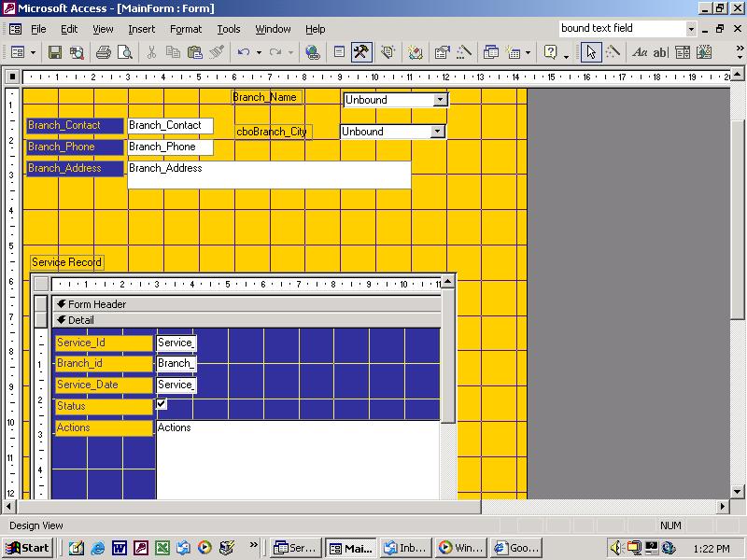
Task: Click the Redo arrow icon
Action: 275,52
